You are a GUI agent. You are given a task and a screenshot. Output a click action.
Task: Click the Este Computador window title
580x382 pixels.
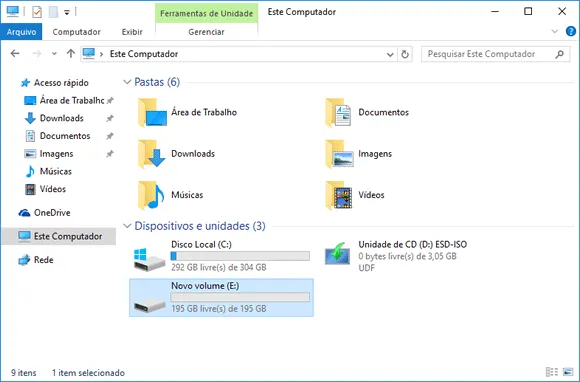pos(301,12)
